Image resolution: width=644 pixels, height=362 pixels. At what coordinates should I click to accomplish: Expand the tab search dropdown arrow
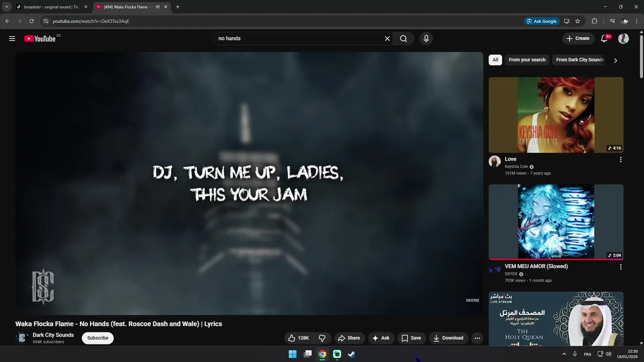point(7,7)
